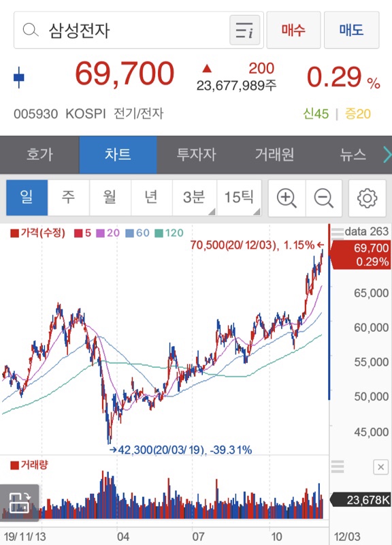Zoom in the chart with plus magnifier

click(x=287, y=198)
